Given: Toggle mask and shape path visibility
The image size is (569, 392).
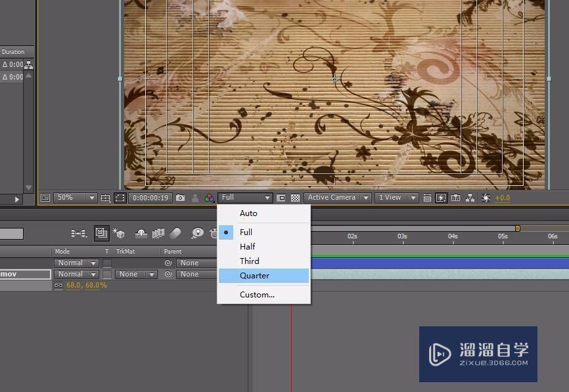Looking at the screenshot, I should 120,198.
